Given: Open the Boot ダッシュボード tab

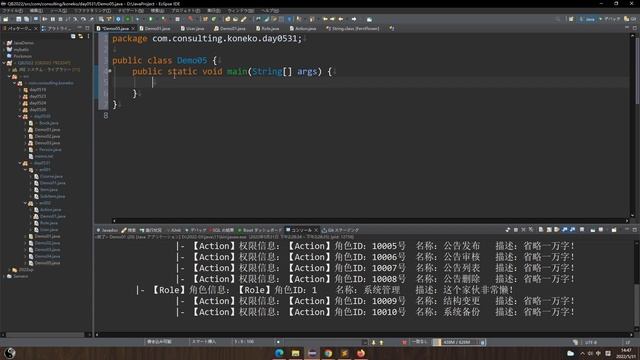Looking at the screenshot, I should 260,230.
